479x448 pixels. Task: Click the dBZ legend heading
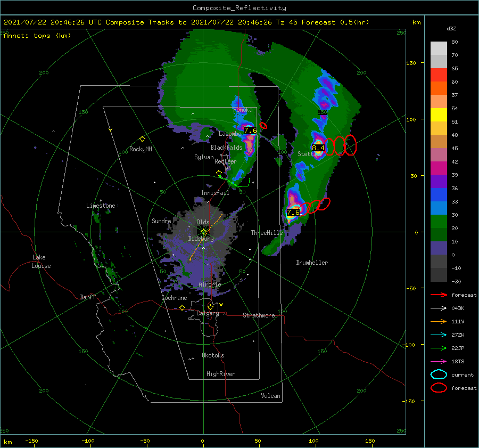[451, 28]
